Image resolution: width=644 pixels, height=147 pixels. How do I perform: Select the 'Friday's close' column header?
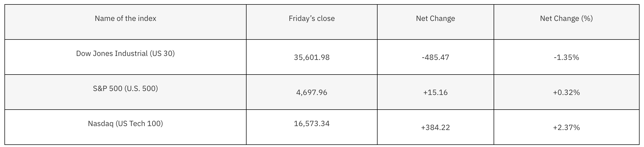(312, 19)
